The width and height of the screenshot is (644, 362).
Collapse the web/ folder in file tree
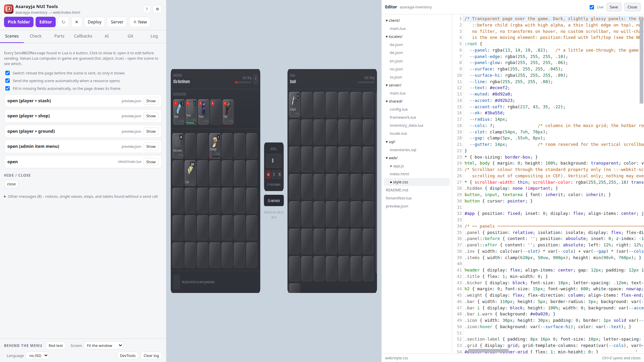click(x=391, y=158)
